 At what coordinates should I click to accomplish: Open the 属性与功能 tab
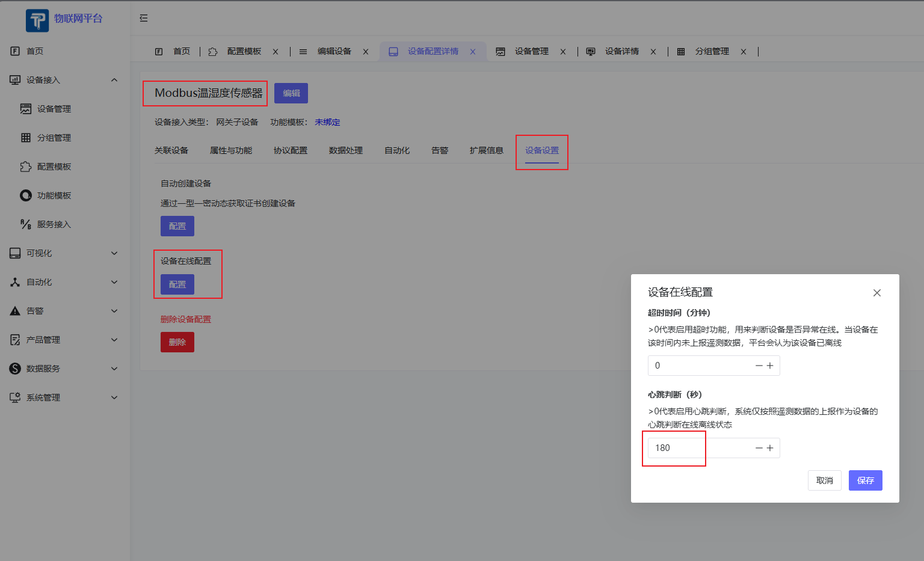[x=231, y=150]
